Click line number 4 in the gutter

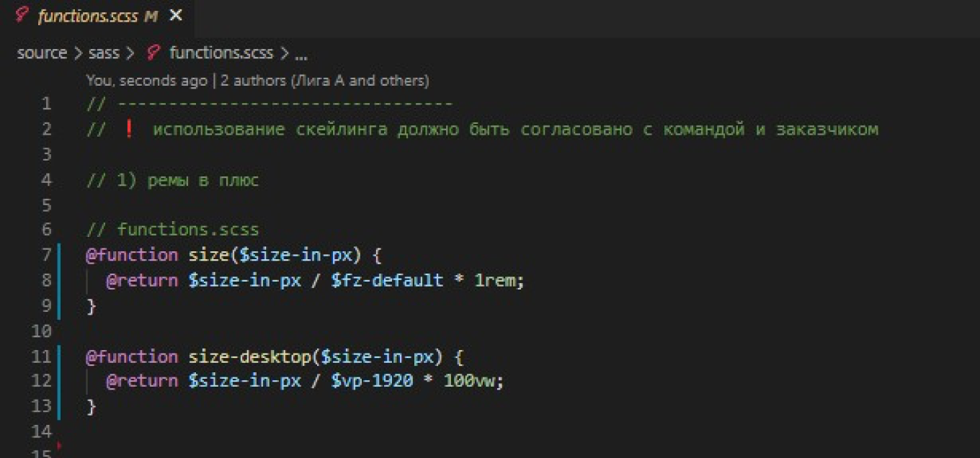(47, 180)
